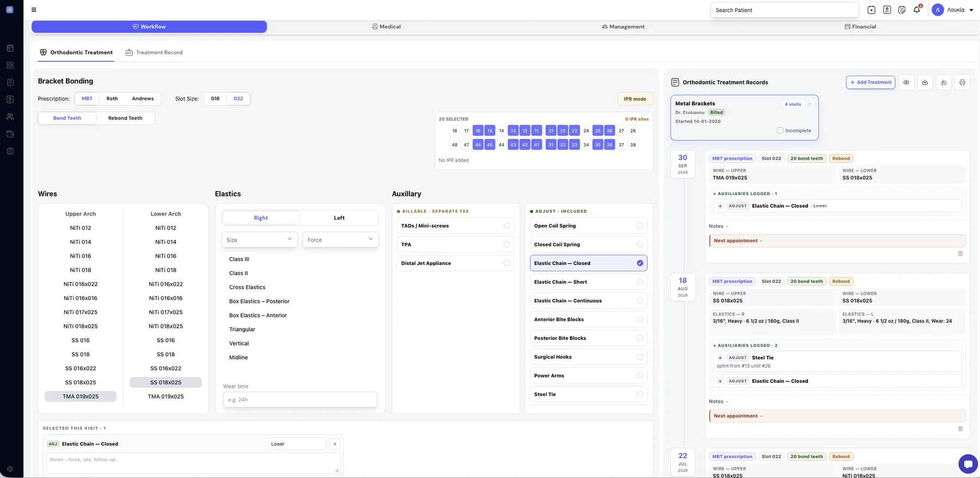Click the Add Treatment button
This screenshot has height=478, width=980.
tap(871, 83)
